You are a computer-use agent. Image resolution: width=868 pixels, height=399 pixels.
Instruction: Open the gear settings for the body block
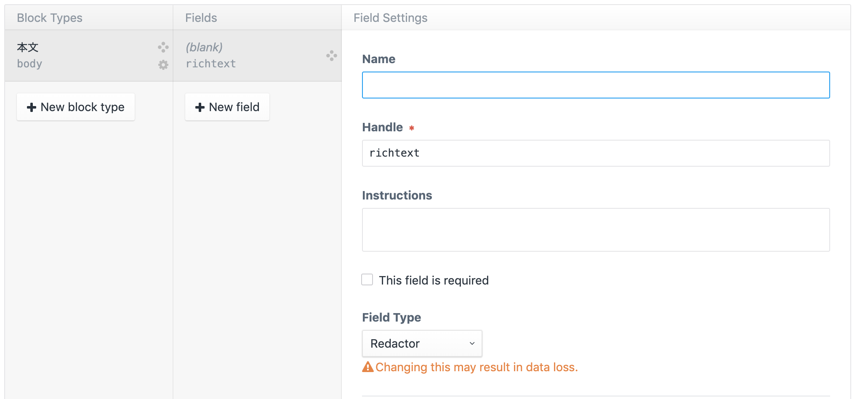click(163, 65)
